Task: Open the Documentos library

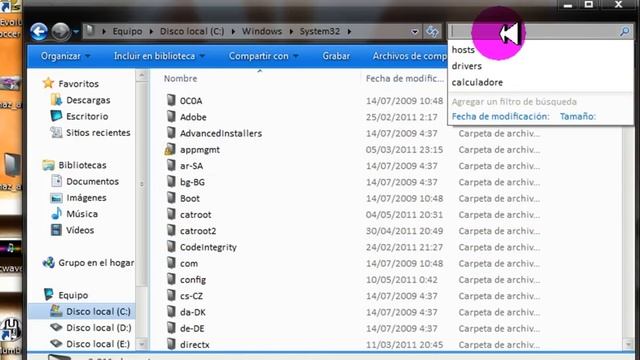Action: point(92,181)
